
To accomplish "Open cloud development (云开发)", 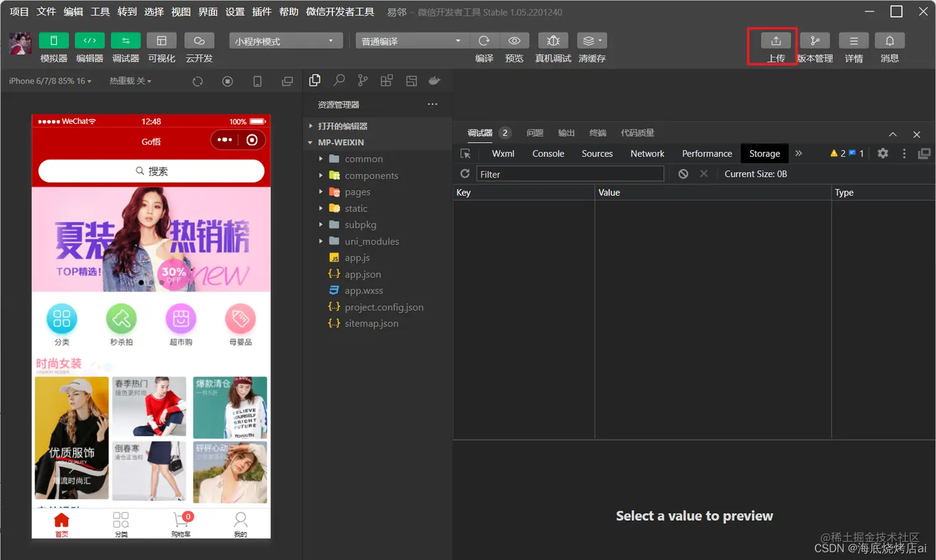I will click(x=199, y=41).
